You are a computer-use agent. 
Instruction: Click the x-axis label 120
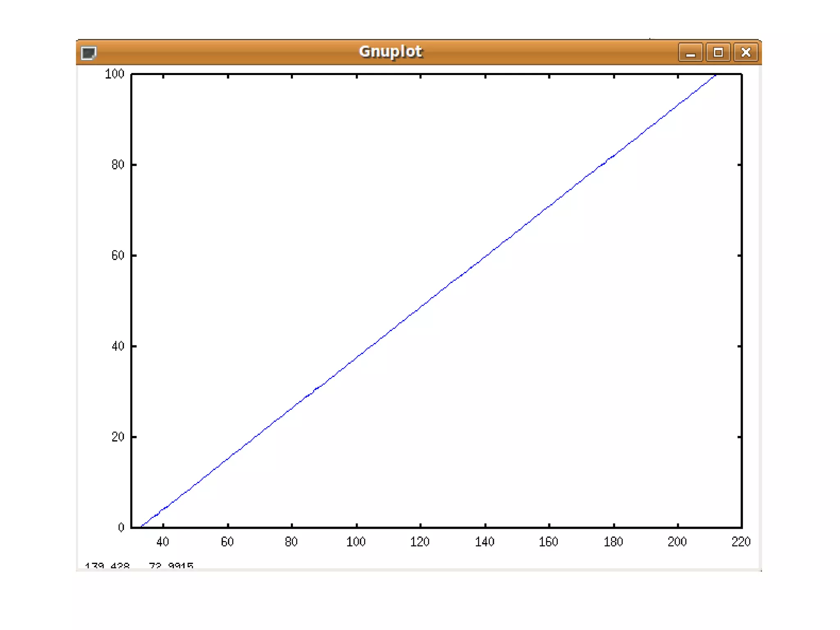(x=420, y=542)
